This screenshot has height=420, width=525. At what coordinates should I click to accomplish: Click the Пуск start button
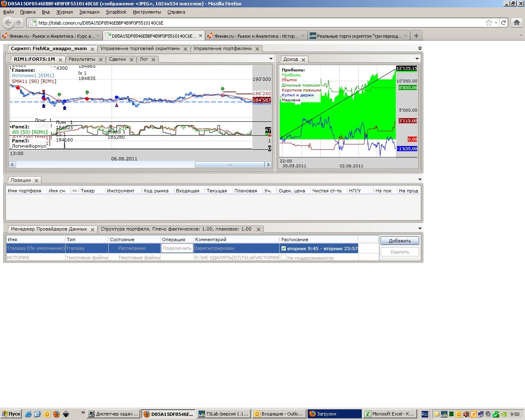click(11, 414)
